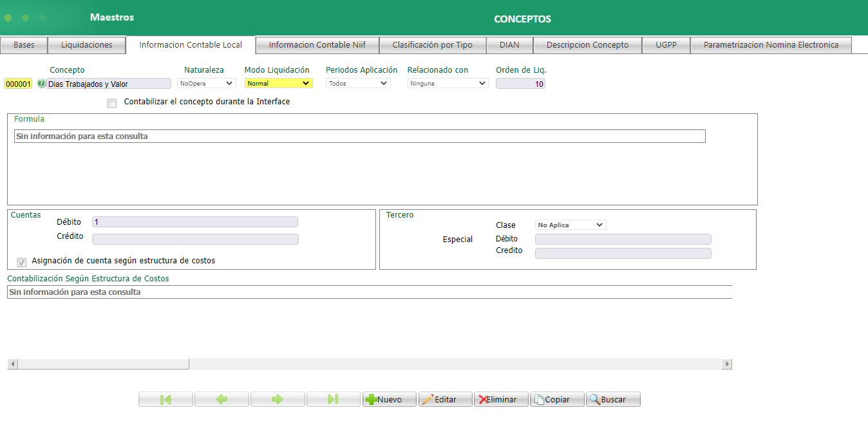
Task: Switch to the Bases tab
Action: 24,45
